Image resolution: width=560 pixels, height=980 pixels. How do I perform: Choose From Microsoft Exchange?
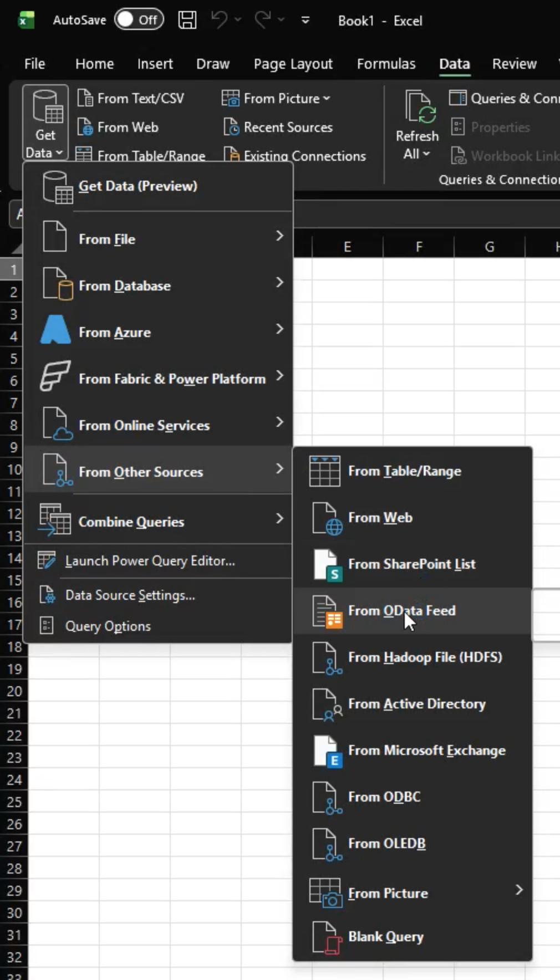point(413,751)
